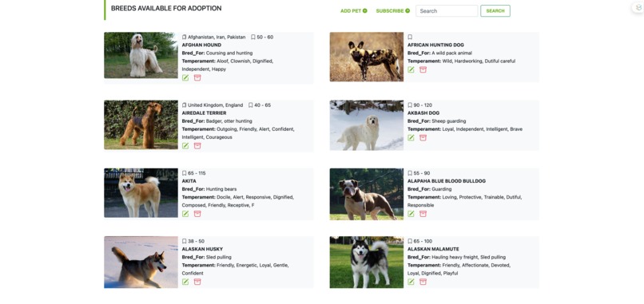Click the bookmark icon beside 65 - 115
644x304 pixels.
(x=185, y=173)
